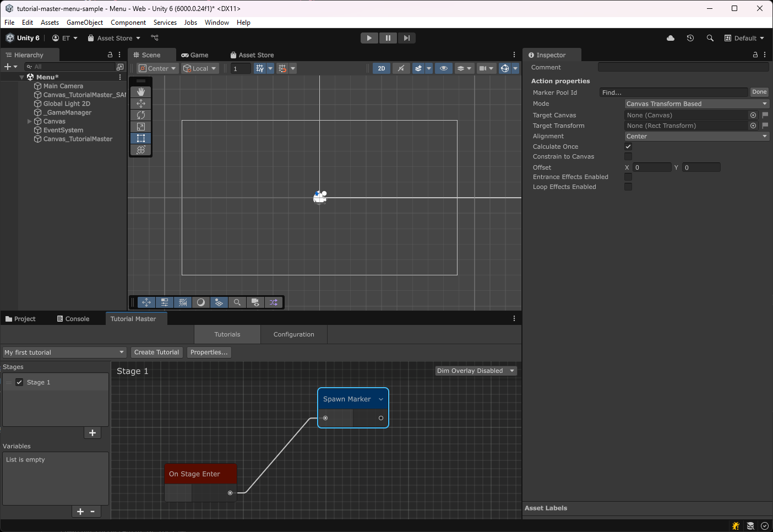
Task: Switch to the Game tab
Action: (195, 55)
